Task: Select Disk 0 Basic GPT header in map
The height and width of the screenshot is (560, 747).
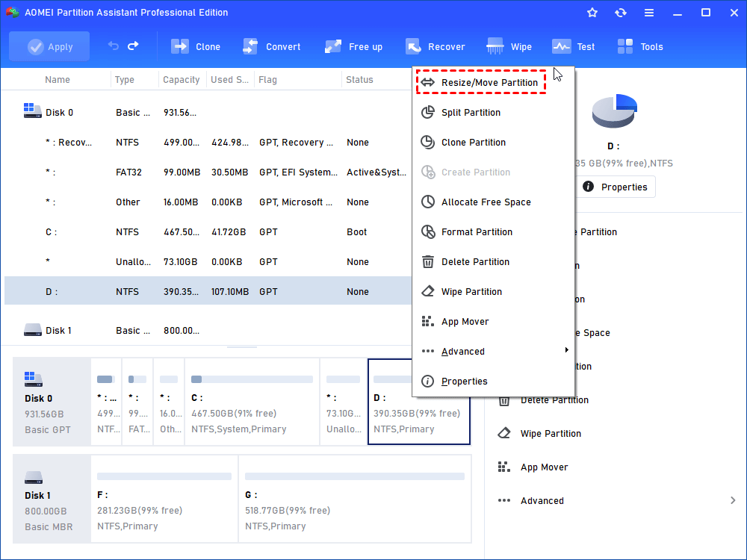Action: click(x=52, y=402)
